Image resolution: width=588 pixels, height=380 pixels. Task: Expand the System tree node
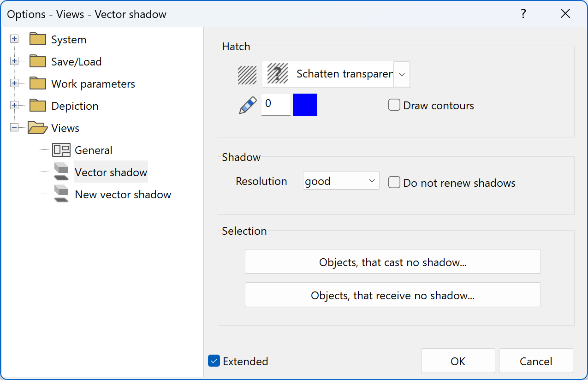click(x=14, y=39)
